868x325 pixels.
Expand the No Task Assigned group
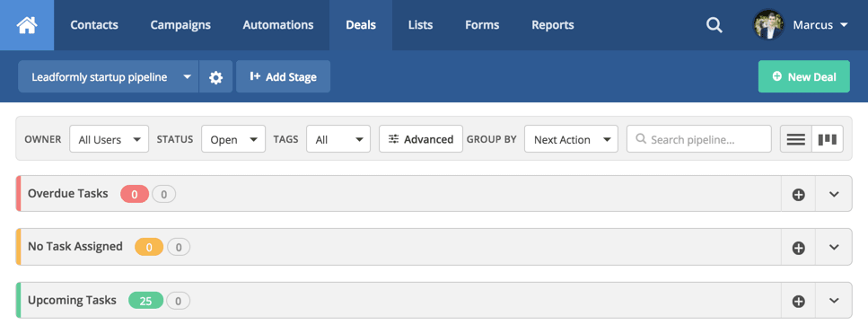tap(834, 248)
